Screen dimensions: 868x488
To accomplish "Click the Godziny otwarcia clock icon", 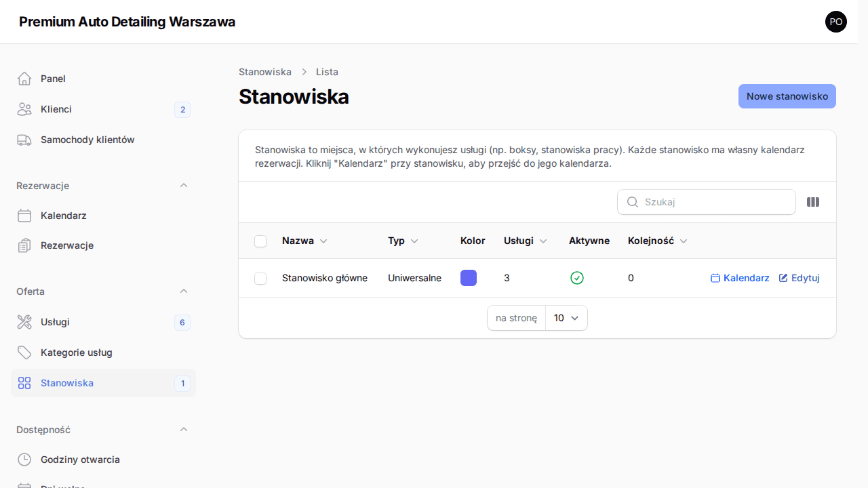I will pos(24,460).
